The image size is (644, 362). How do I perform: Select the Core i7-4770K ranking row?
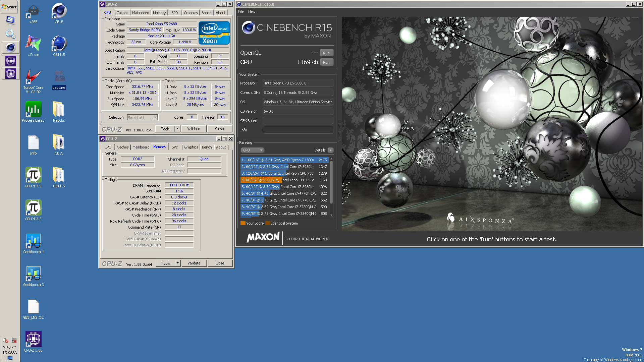[x=284, y=193]
